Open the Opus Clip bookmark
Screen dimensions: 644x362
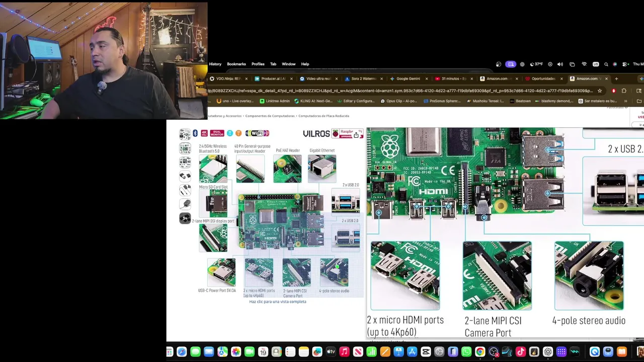398,101
